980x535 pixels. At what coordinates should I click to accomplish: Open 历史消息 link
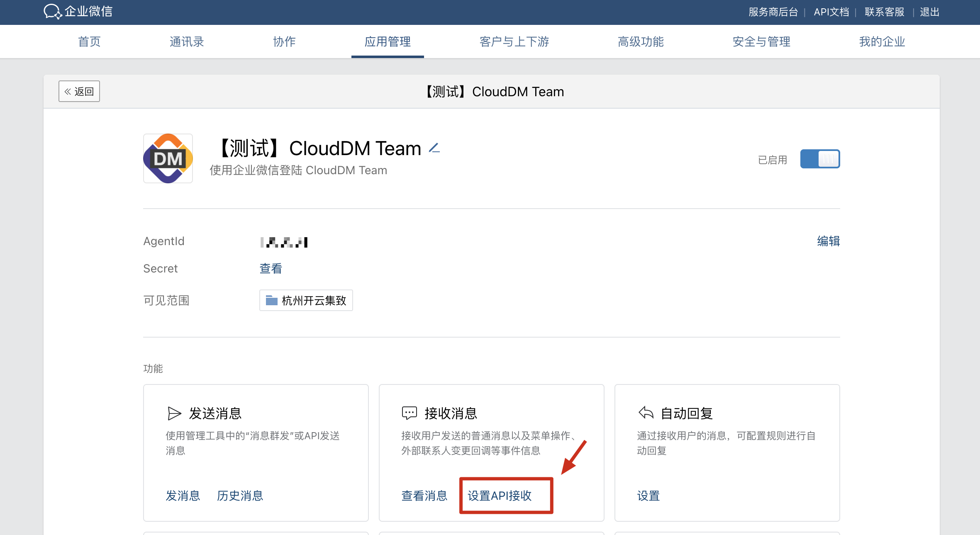click(240, 496)
